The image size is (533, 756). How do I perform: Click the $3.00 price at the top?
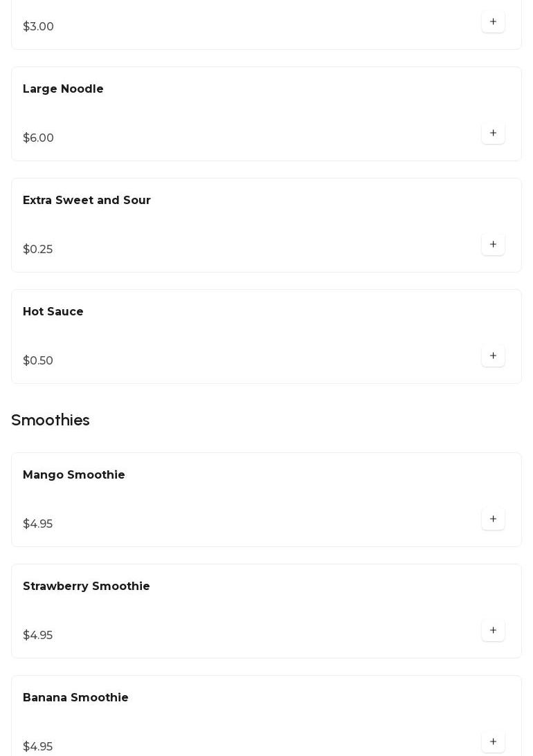pyautogui.click(x=38, y=27)
